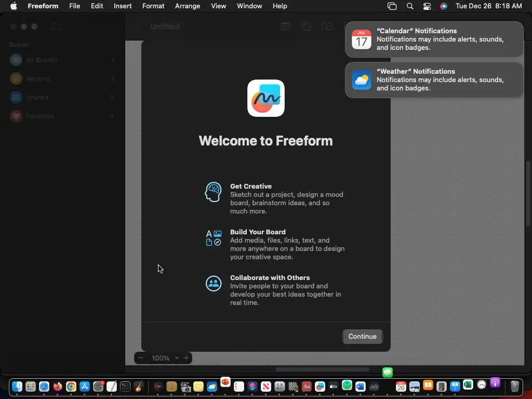Launch Microsoft Word from the Dock
Viewport: 532px width, 399px height.
coord(361,387)
